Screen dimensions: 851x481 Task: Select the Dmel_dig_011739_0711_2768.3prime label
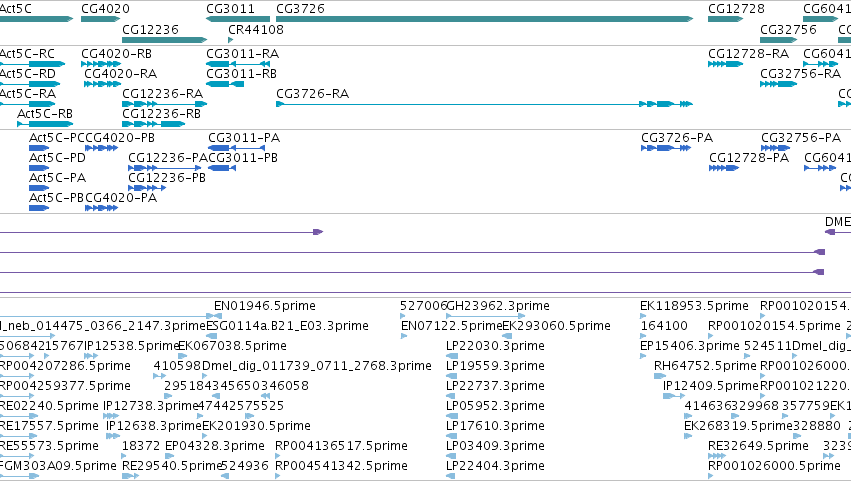click(316, 366)
